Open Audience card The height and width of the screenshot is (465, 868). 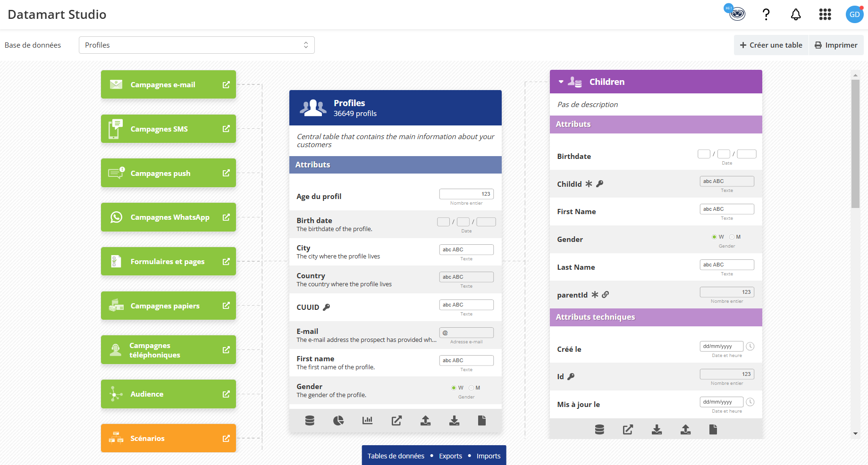tap(169, 394)
